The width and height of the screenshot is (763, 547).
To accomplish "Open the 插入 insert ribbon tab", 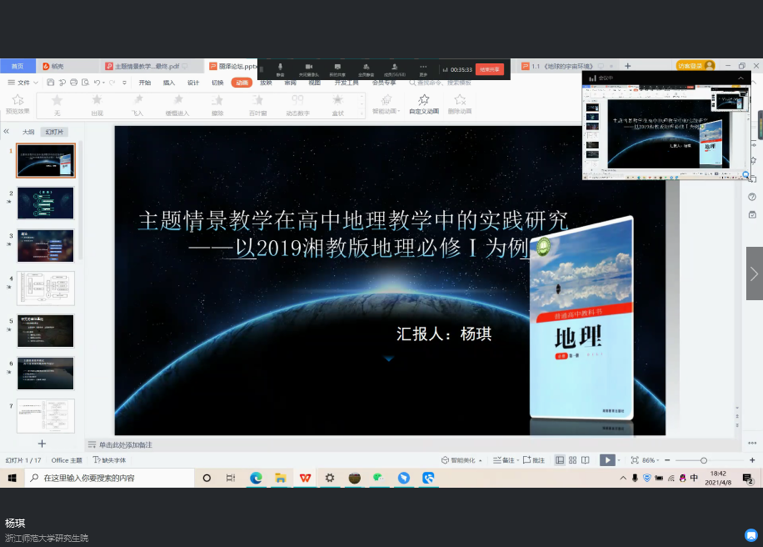I will pyautogui.click(x=169, y=83).
